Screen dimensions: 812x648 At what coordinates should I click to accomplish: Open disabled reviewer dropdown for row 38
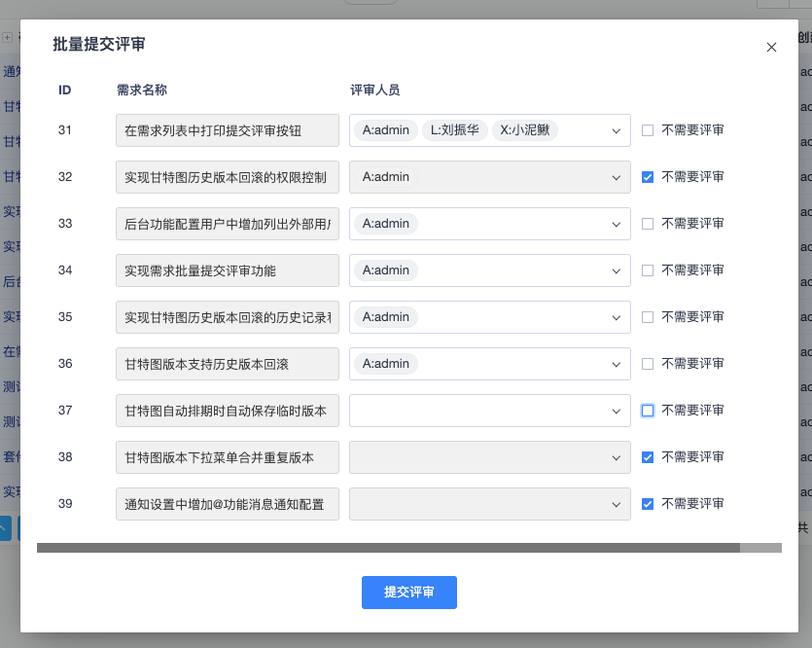tap(490, 457)
